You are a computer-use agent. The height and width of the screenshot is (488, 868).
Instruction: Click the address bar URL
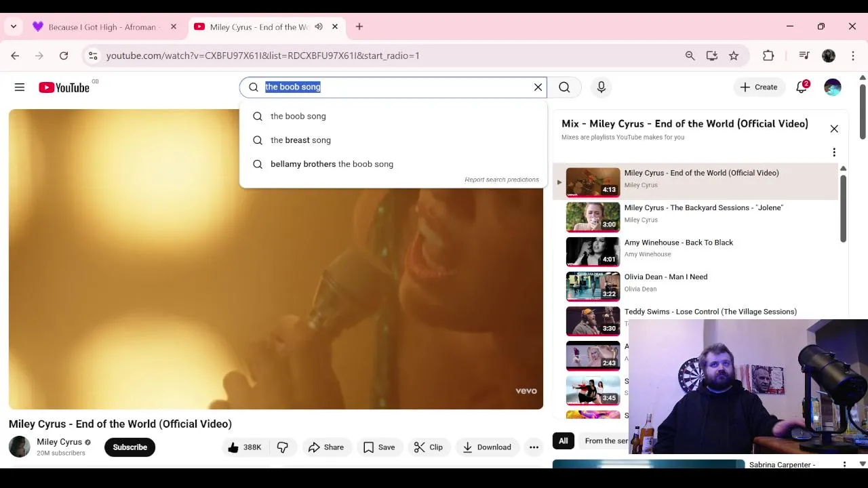pos(263,56)
